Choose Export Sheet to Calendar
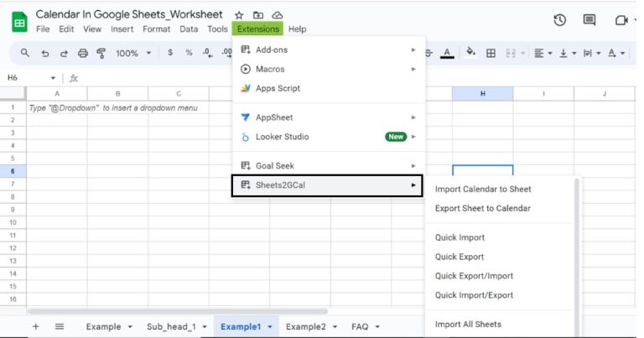This screenshot has height=338, width=644. tap(483, 208)
